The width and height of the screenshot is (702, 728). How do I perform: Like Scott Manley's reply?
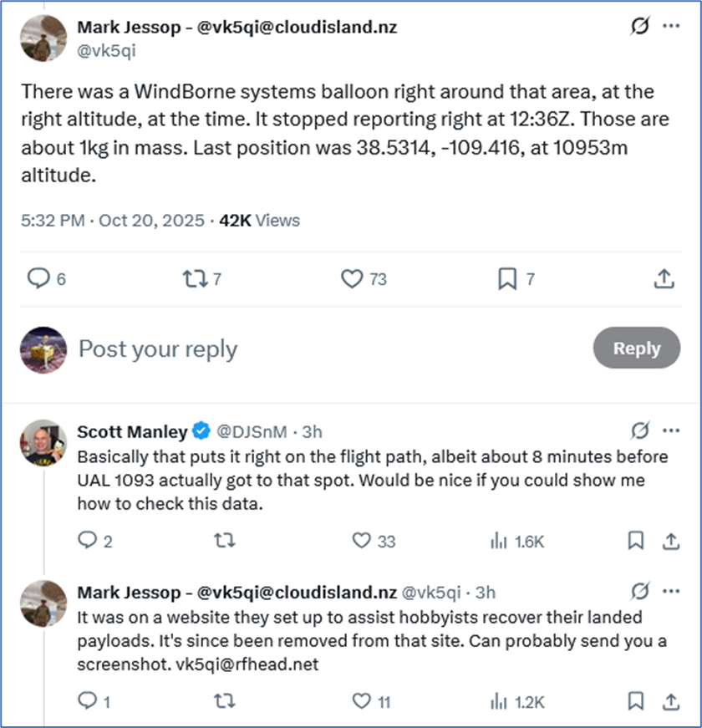(362, 542)
